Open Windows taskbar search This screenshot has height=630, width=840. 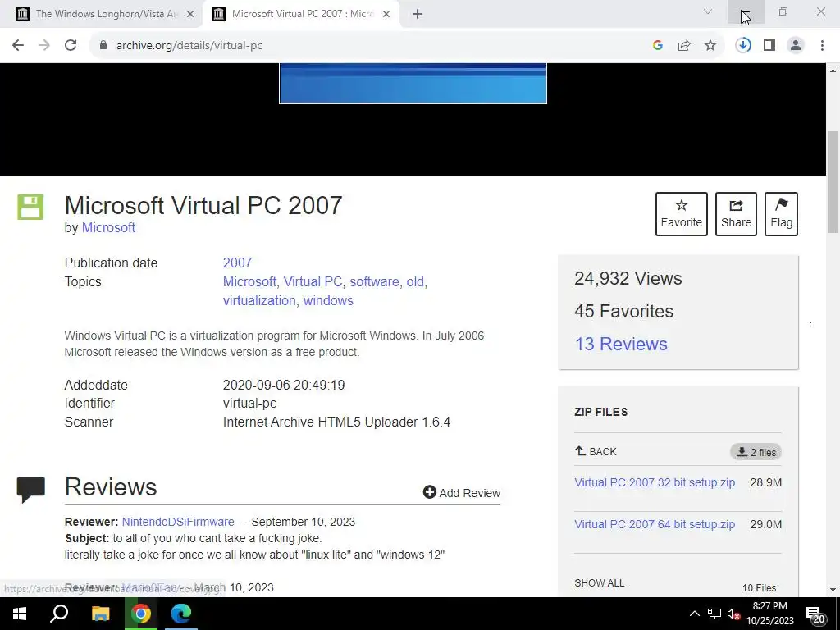pyautogui.click(x=59, y=614)
